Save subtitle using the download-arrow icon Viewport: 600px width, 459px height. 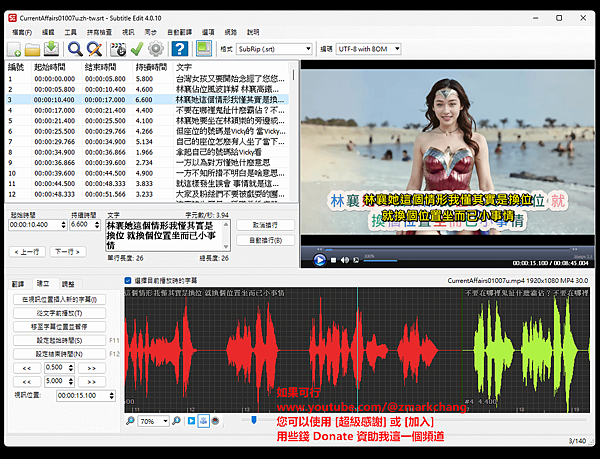coord(51,49)
